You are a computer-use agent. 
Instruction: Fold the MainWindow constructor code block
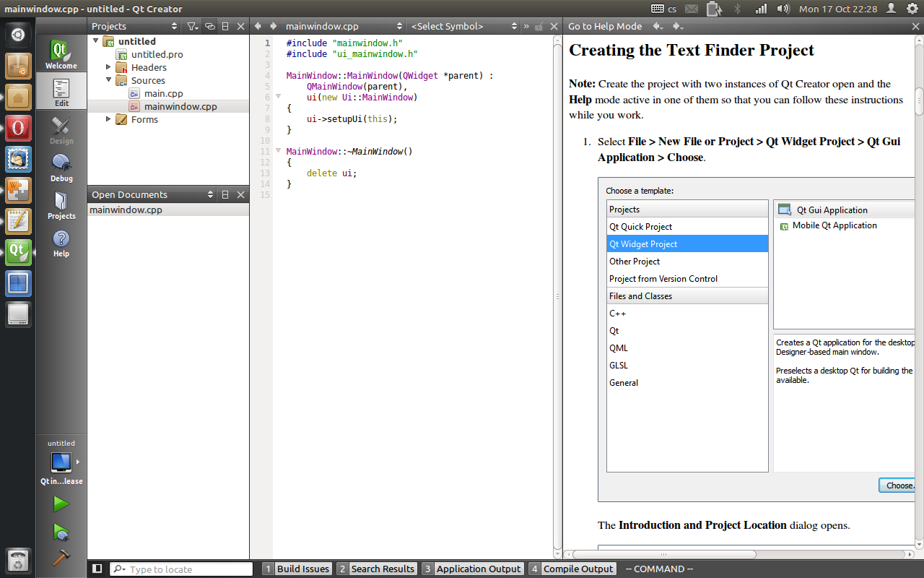click(x=278, y=97)
